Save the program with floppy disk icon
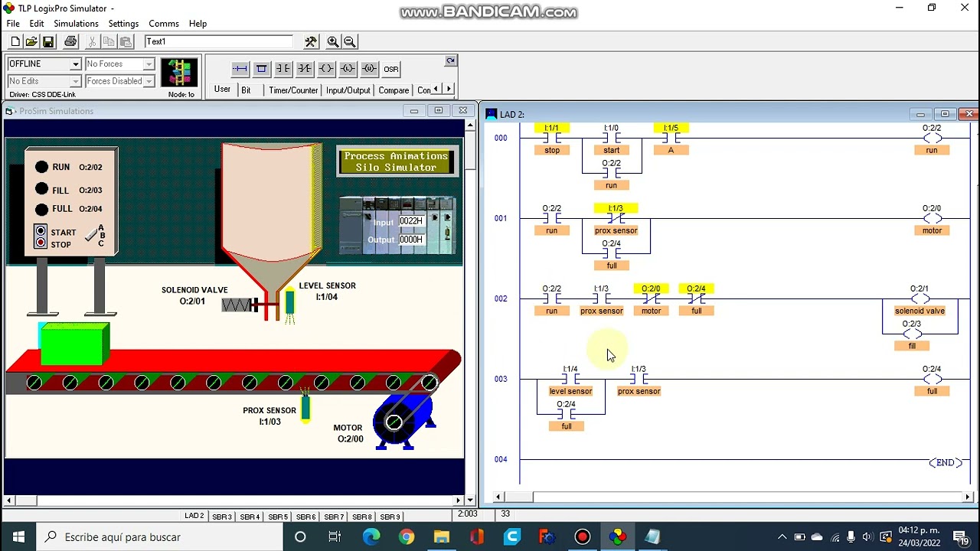This screenshot has width=980, height=551. coord(48,41)
